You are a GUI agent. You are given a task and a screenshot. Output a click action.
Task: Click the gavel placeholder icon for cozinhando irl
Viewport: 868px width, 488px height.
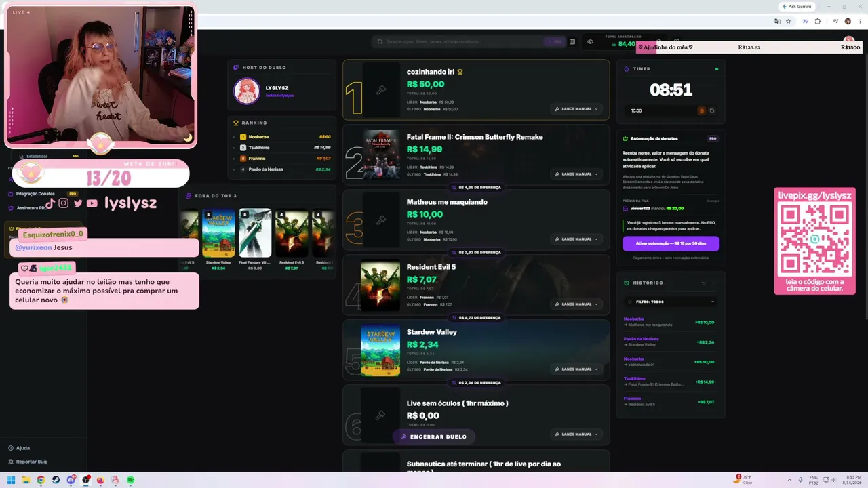381,89
